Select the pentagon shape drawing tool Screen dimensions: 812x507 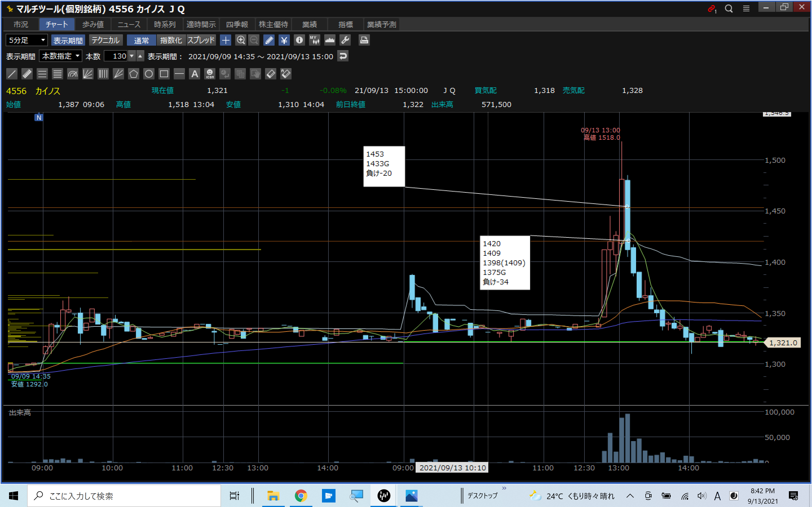(134, 74)
